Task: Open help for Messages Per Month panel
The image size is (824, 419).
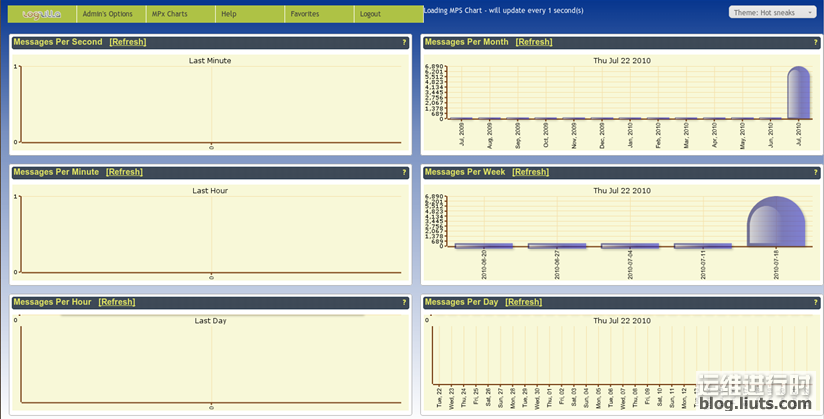Action: [816, 43]
